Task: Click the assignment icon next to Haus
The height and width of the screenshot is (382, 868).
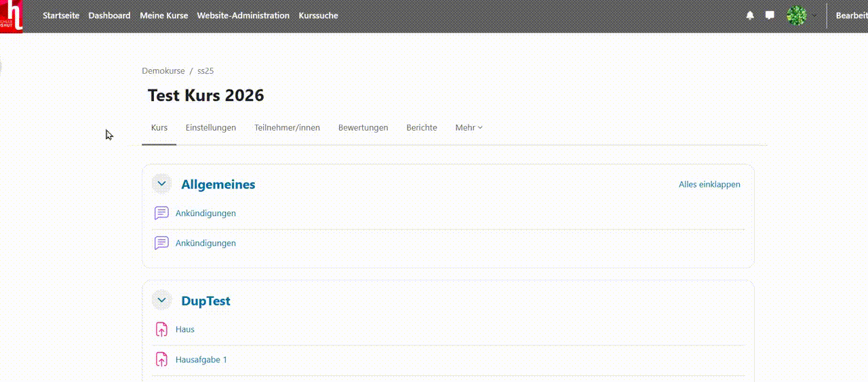Action: point(161,330)
